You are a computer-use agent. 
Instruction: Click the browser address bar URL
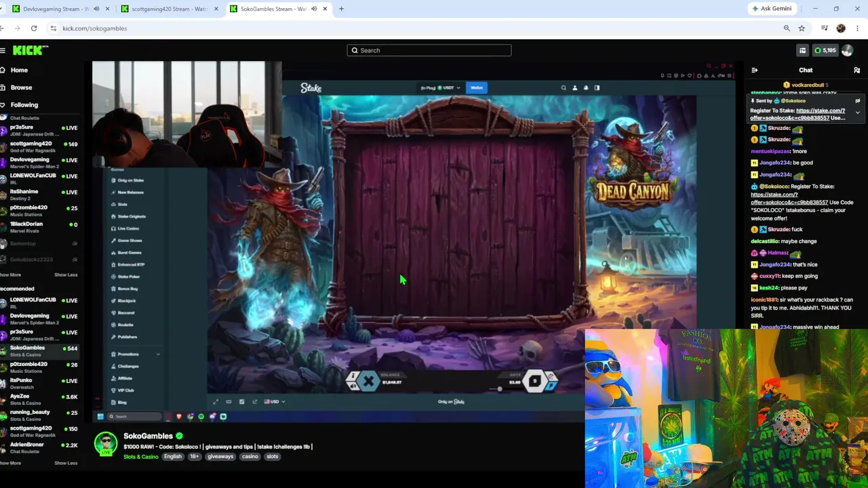(x=95, y=28)
